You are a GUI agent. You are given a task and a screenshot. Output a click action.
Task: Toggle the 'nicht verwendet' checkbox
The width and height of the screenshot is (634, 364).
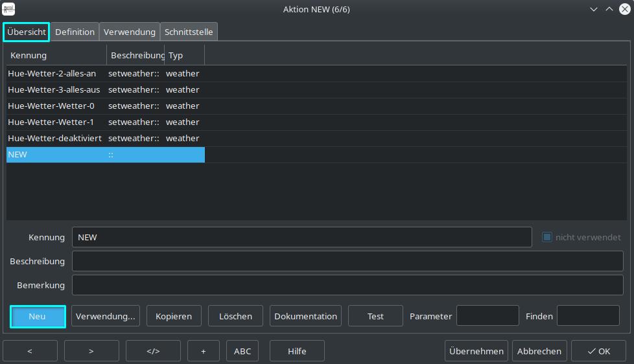click(x=547, y=237)
